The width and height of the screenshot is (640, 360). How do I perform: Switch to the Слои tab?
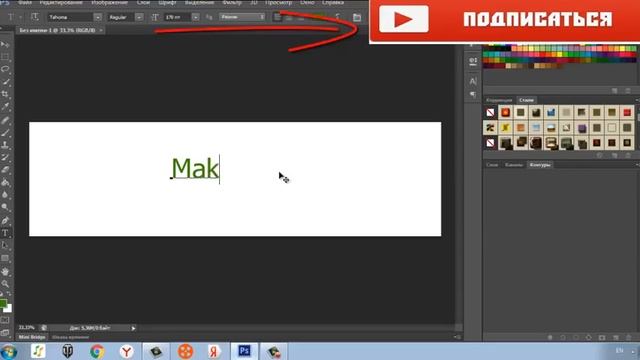coord(492,165)
